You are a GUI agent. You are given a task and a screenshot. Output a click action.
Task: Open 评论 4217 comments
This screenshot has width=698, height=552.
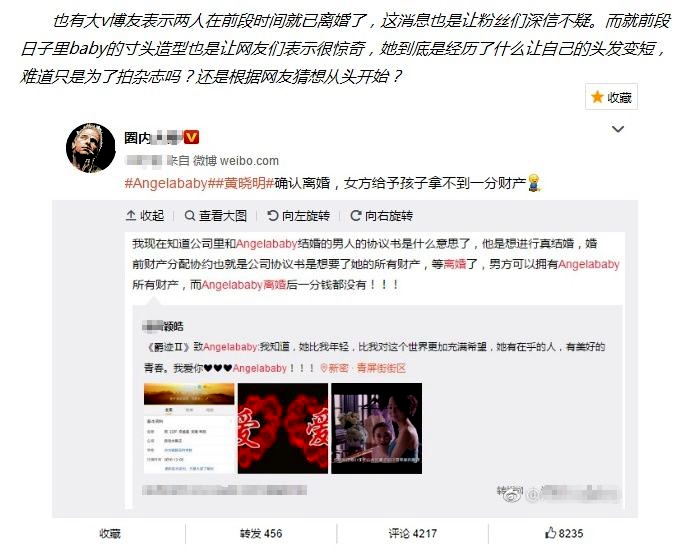(x=412, y=533)
